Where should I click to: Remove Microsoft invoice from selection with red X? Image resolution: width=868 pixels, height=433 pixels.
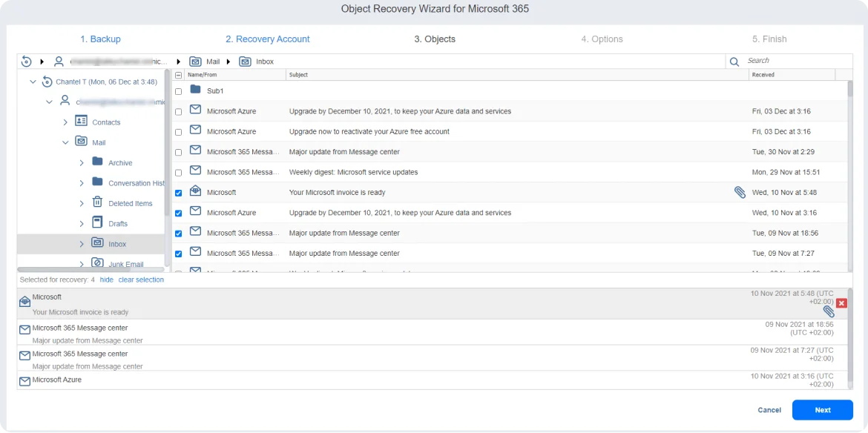click(841, 303)
